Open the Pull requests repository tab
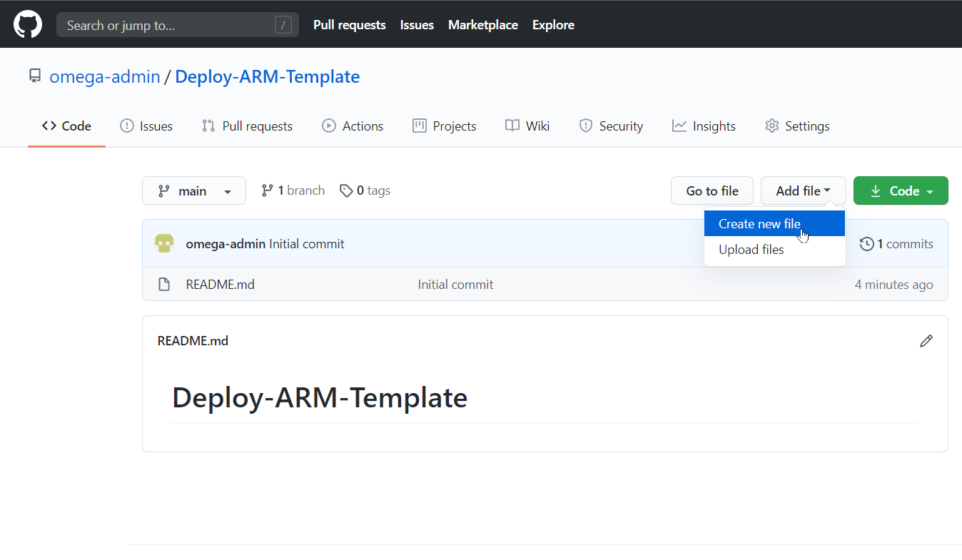The width and height of the screenshot is (962, 560). [x=247, y=126]
